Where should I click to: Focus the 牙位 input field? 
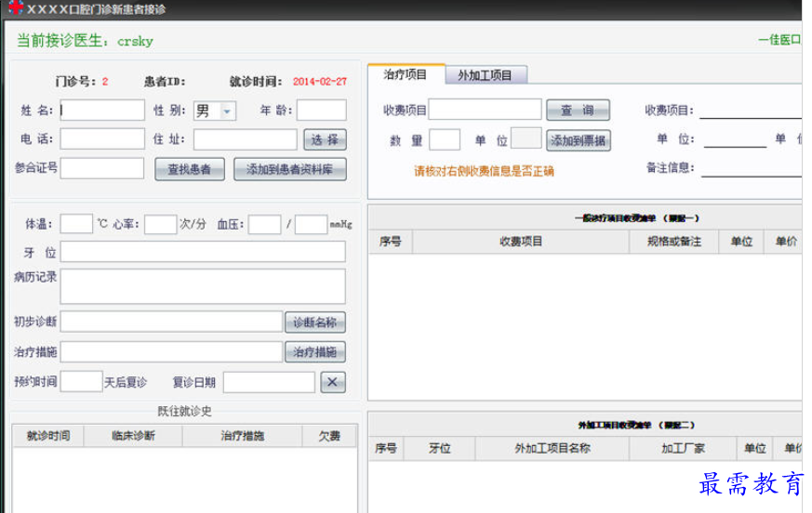pos(203,252)
